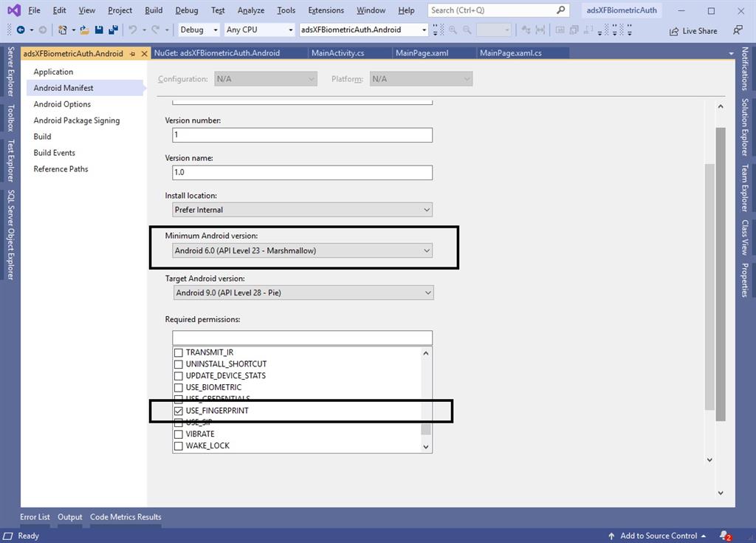Screen dimensions: 756x543
Task: Open the Minimum Android version dropdown
Action: click(x=302, y=250)
